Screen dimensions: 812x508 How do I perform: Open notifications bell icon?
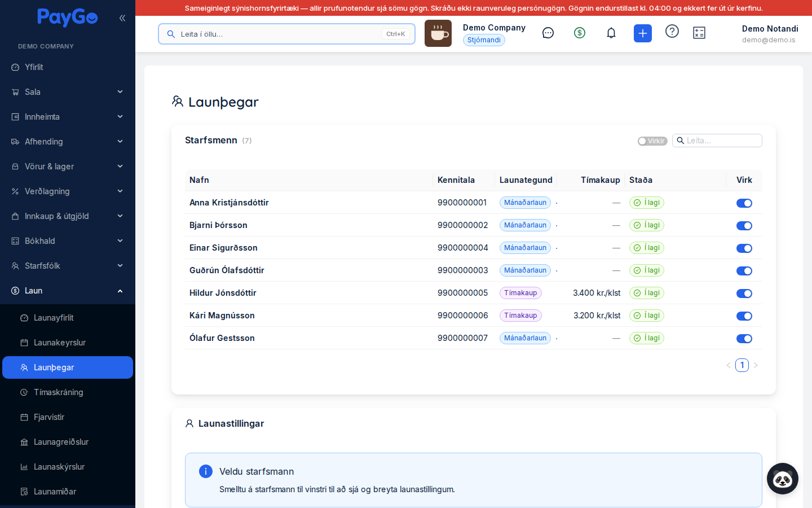coord(611,33)
